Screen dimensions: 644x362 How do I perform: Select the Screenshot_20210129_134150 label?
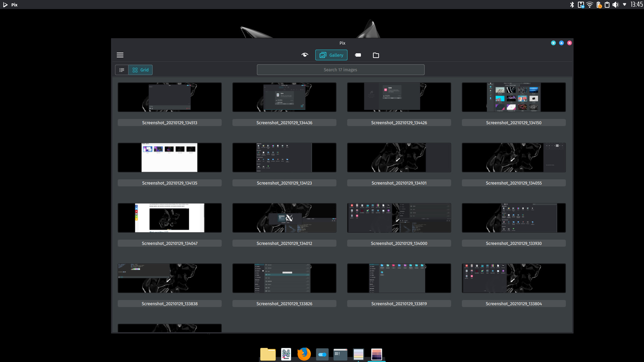coord(514,123)
